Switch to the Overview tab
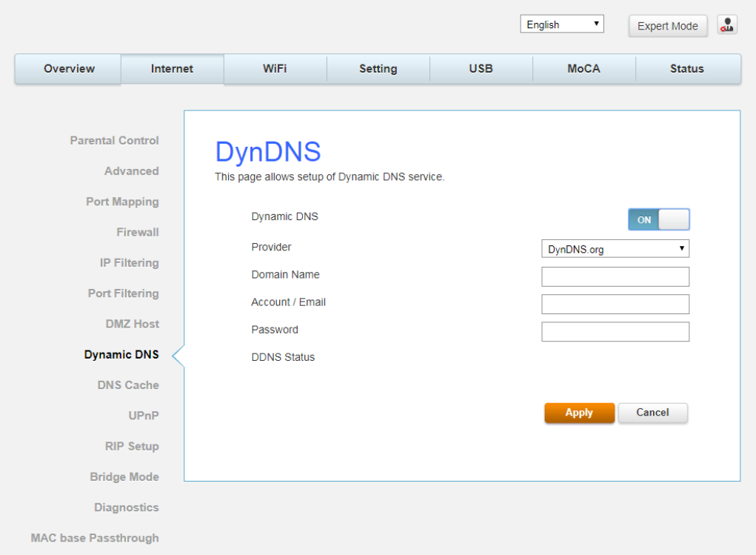Image resolution: width=756 pixels, height=555 pixels. (x=69, y=68)
